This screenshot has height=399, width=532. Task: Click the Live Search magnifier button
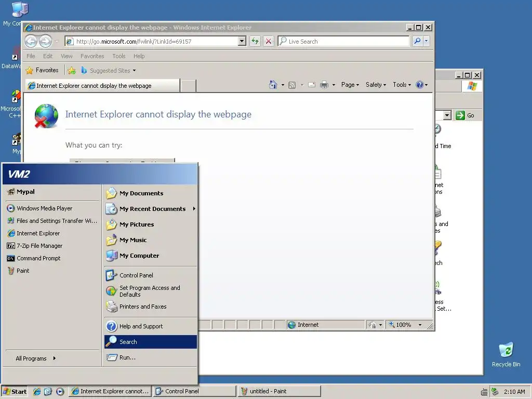click(x=417, y=41)
